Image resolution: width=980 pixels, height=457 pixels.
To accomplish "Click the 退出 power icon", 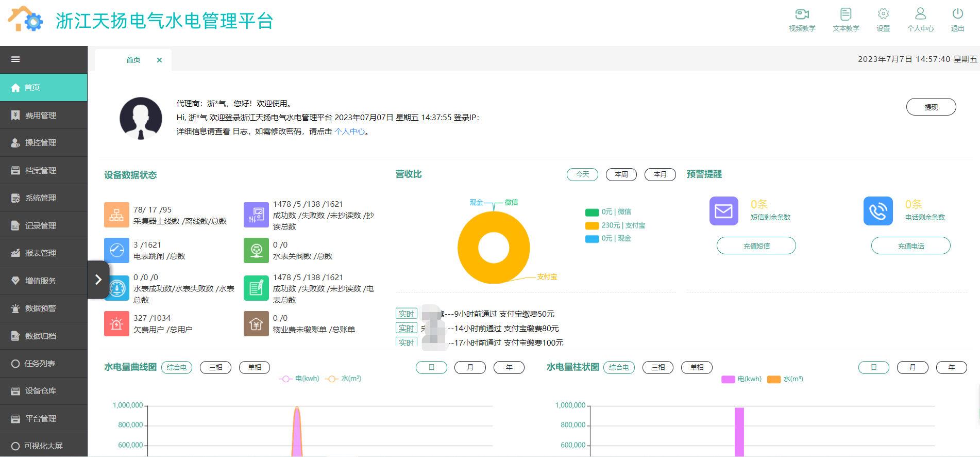I will click(957, 14).
